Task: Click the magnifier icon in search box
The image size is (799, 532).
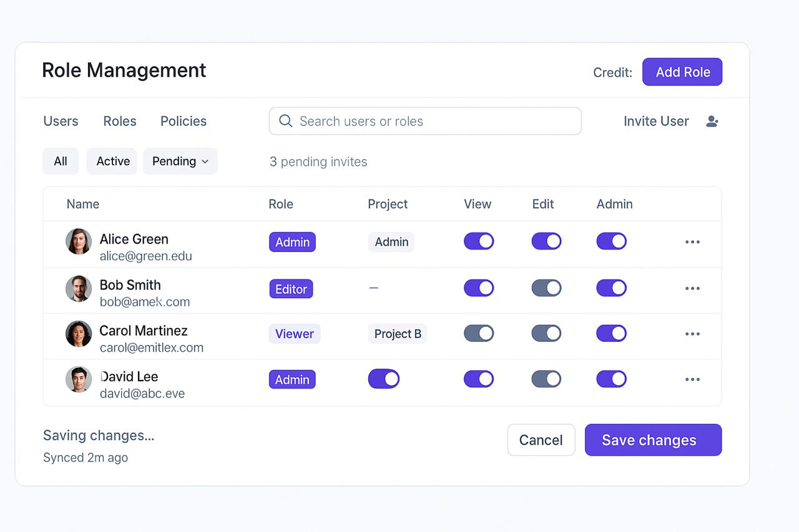Action: pos(286,121)
